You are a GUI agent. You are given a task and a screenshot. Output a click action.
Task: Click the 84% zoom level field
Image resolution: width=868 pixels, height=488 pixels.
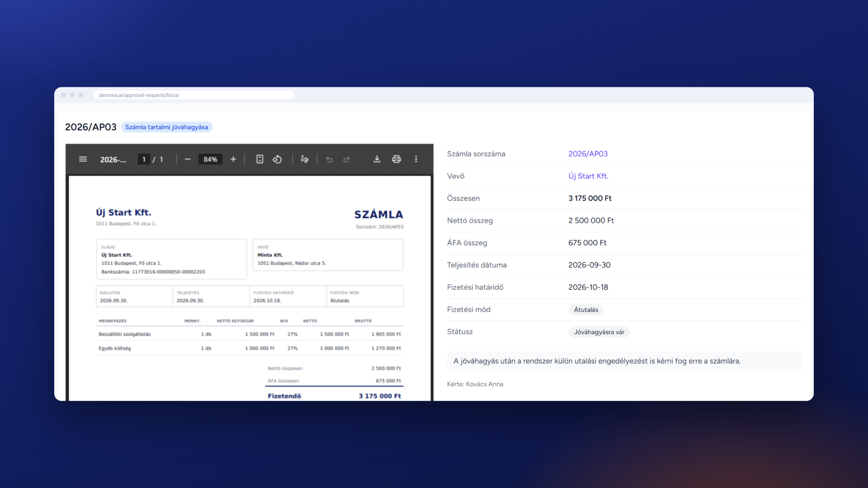210,159
